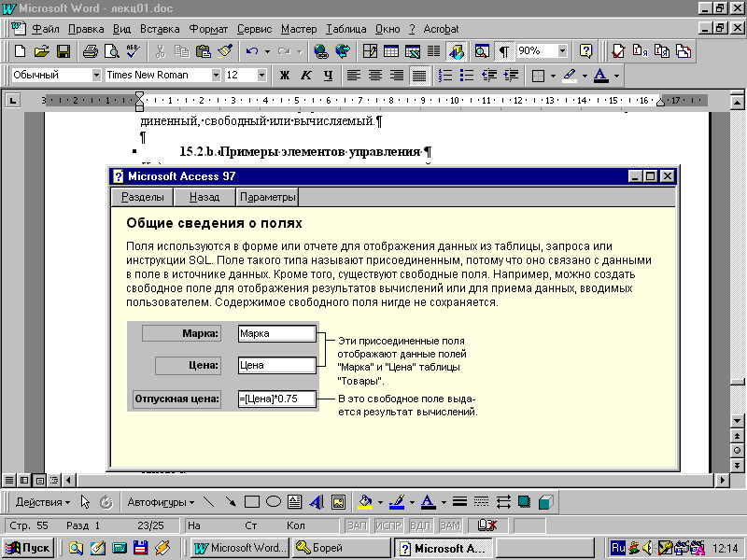Open the Правка menu
747x560 pixels.
[x=86, y=29]
